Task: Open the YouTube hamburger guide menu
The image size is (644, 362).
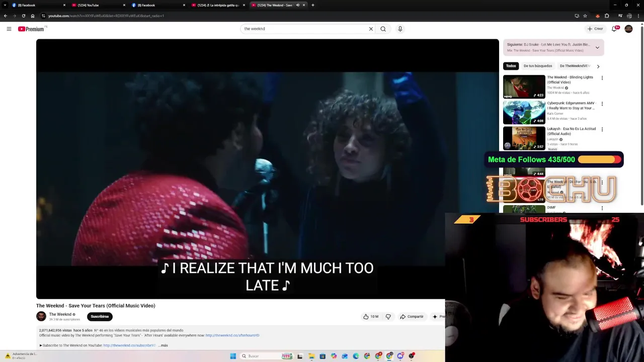Action: (9, 29)
